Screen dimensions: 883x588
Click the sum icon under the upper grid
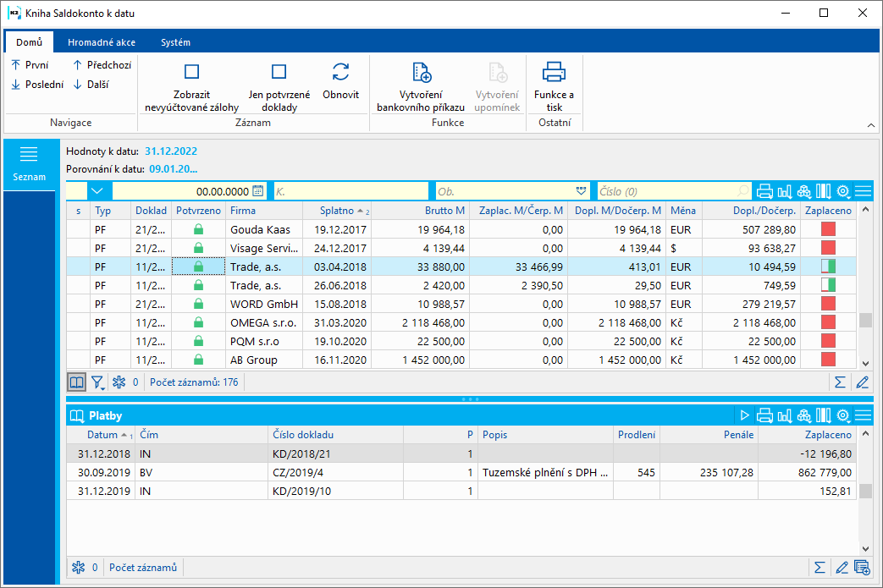(840, 382)
